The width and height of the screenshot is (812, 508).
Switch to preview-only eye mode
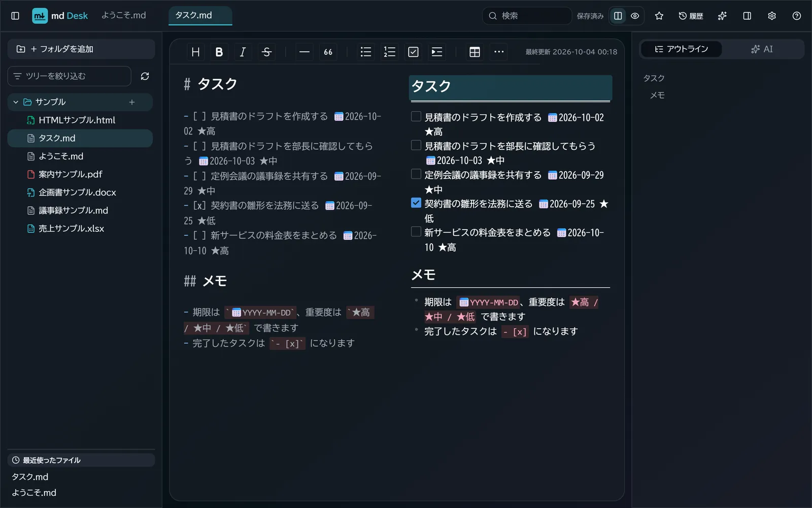(x=635, y=16)
